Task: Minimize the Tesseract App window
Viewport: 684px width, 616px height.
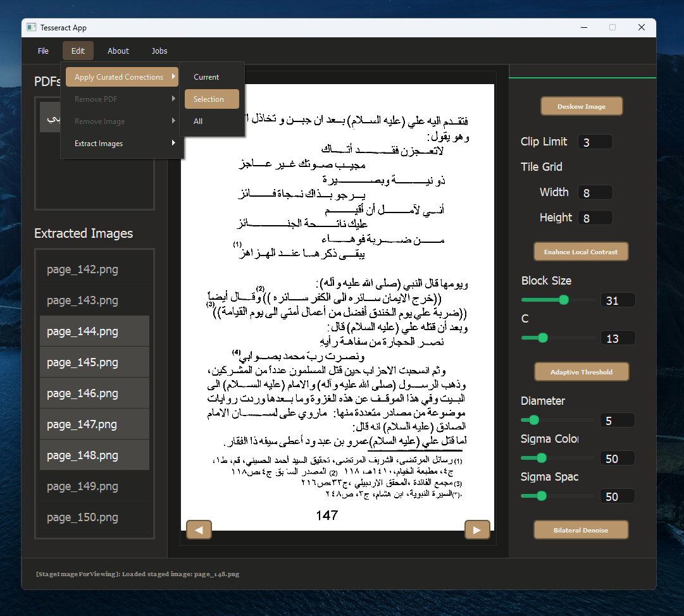Action: click(x=584, y=27)
